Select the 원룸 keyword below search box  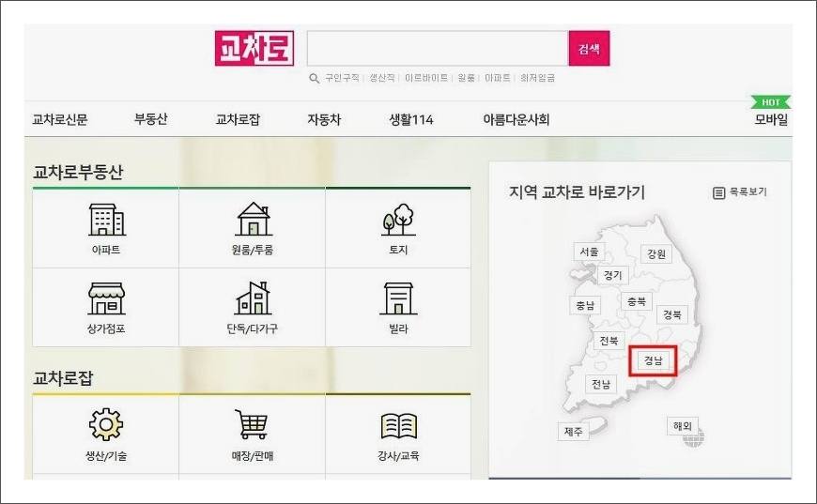467,78
